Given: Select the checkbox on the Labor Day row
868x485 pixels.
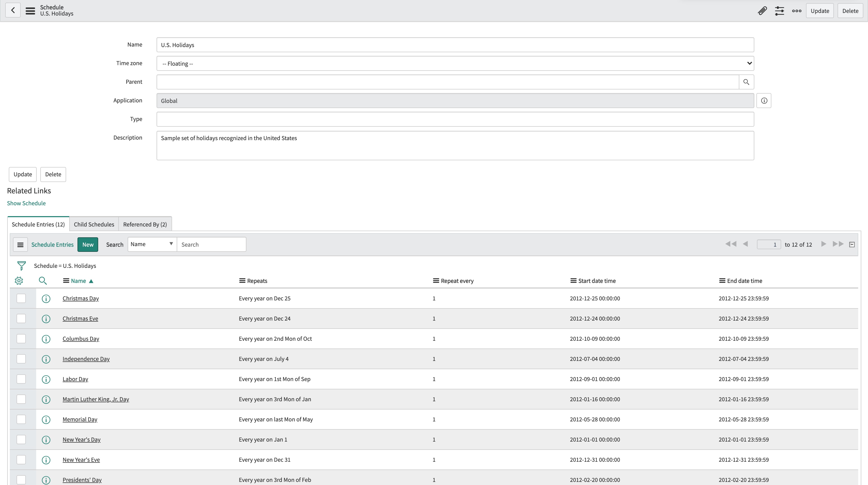Looking at the screenshot, I should coord(21,379).
